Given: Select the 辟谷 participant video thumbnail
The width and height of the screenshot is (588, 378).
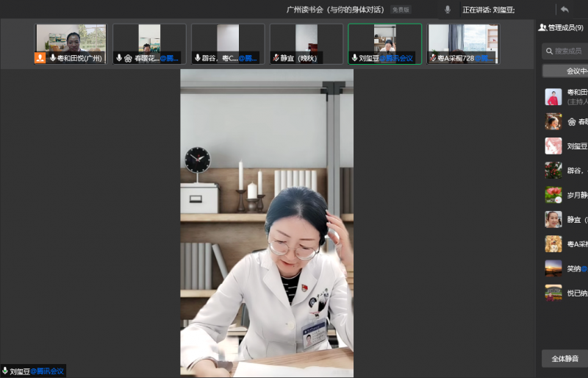Looking at the screenshot, I should point(228,43).
